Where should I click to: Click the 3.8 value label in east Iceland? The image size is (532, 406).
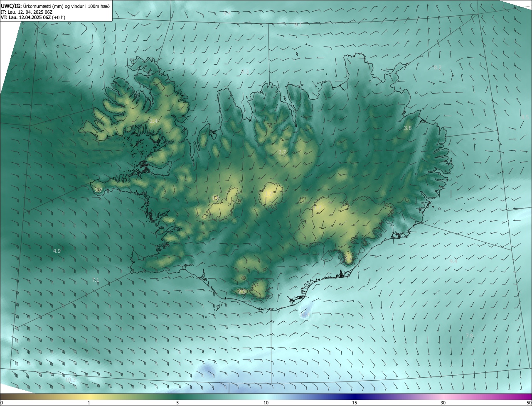(408, 128)
